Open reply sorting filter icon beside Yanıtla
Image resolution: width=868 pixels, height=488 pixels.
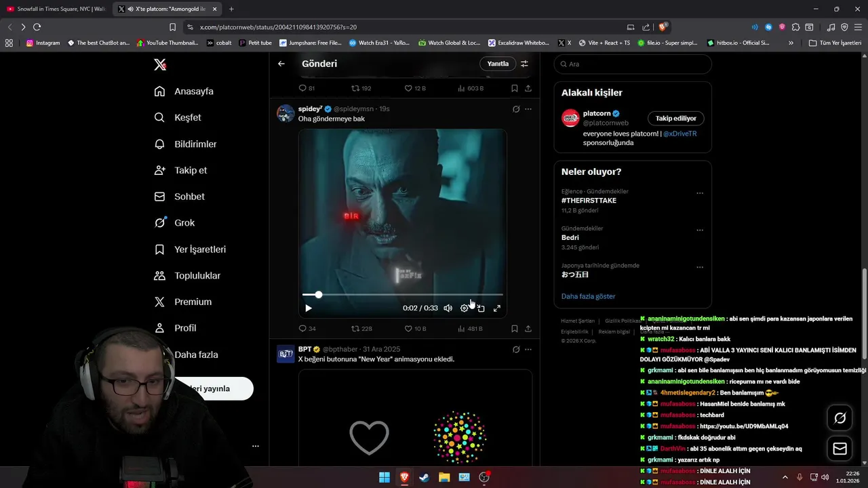tap(524, 64)
